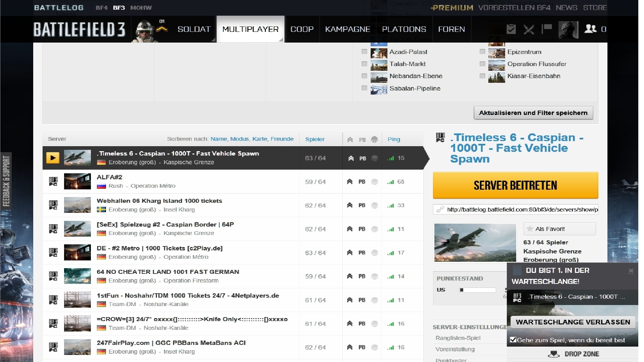Image resolution: width=644 pixels, height=362 pixels.
Task: Expand the SOLDAT menu corner arrow
Action: click(213, 40)
